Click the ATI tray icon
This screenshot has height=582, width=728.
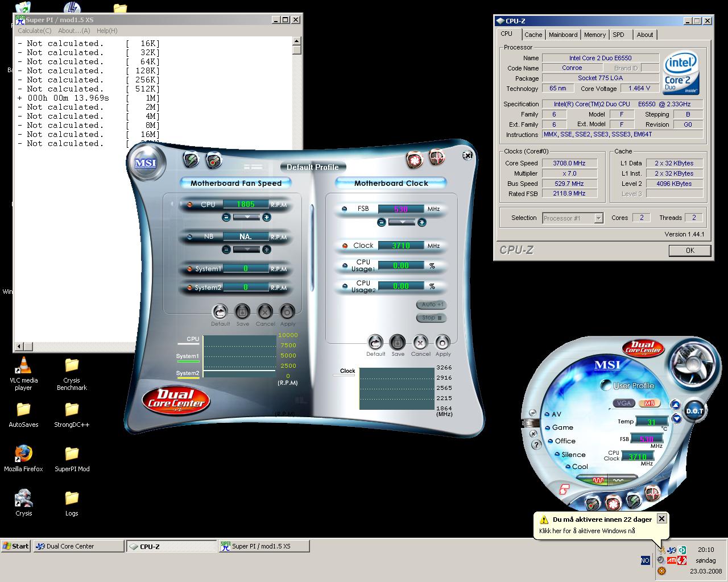671,560
